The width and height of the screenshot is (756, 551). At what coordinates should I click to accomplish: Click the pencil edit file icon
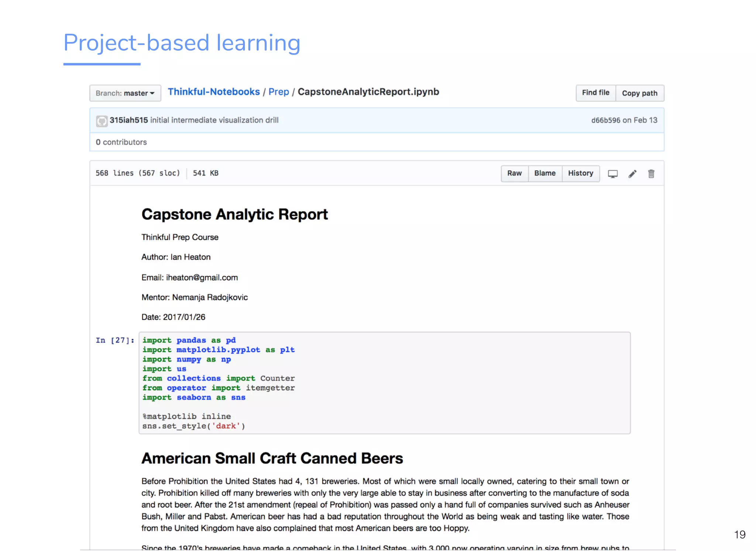632,174
